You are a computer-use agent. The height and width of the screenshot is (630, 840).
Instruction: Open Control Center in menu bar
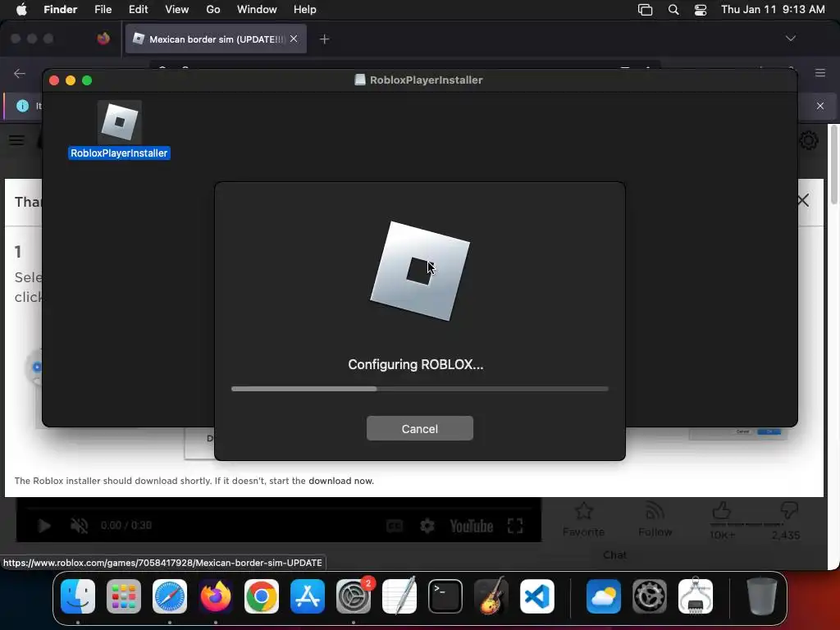click(x=701, y=10)
